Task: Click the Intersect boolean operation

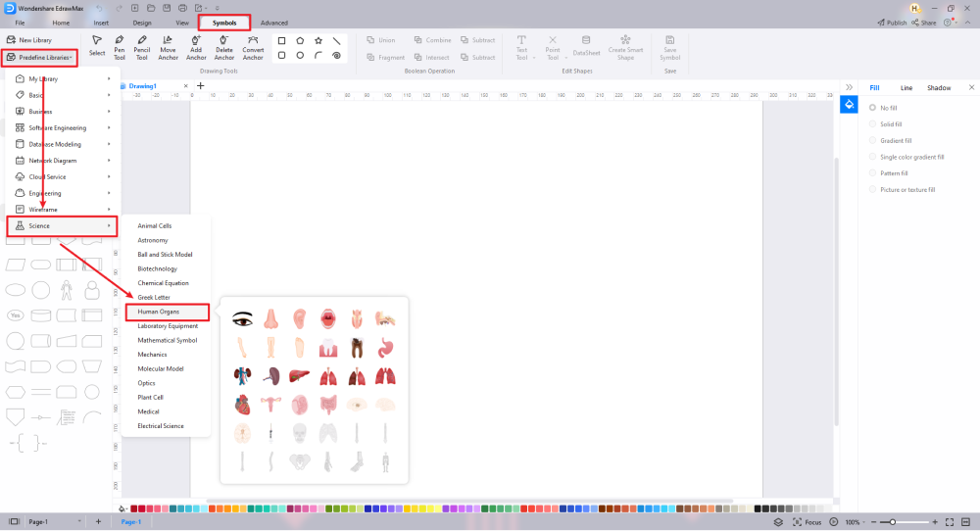Action: pyautogui.click(x=432, y=58)
